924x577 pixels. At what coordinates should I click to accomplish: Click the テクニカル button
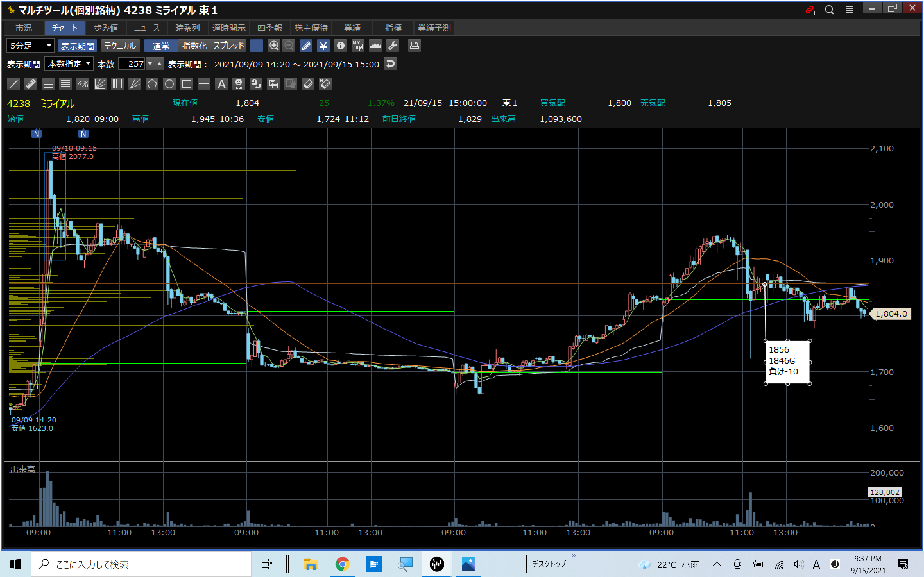(120, 46)
